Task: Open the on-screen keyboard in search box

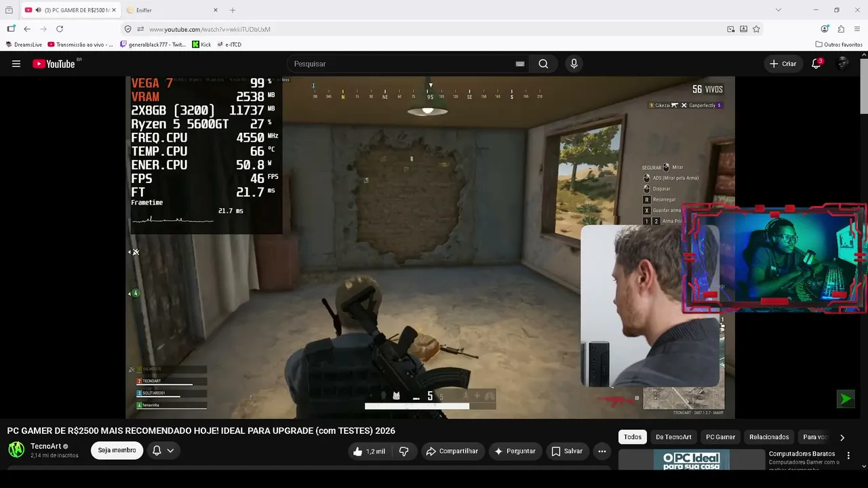Action: (520, 64)
